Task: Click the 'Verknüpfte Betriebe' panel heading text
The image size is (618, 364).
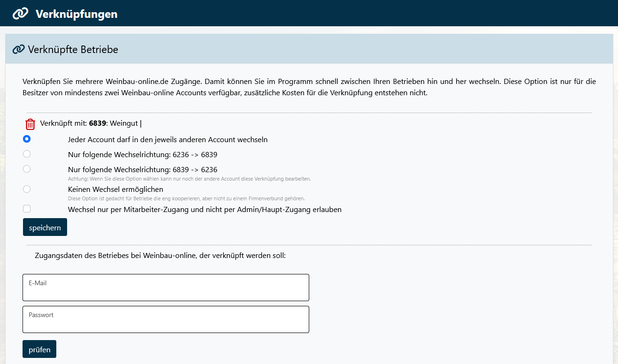Action: 73,49
